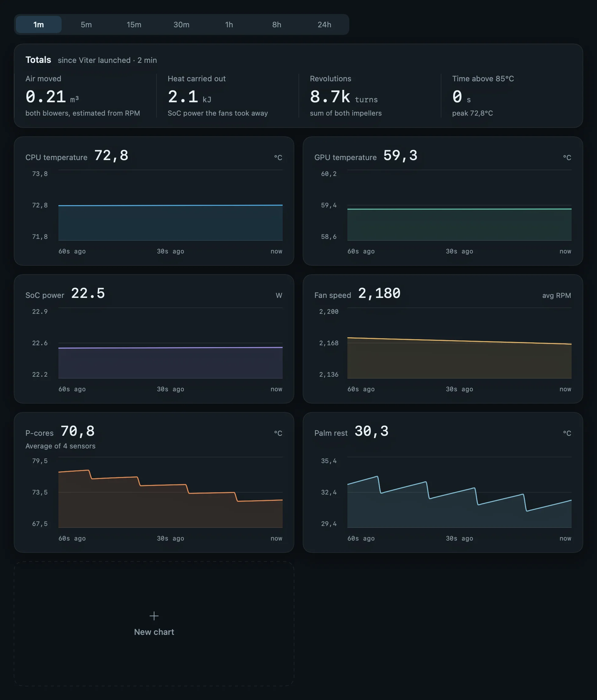Image resolution: width=597 pixels, height=700 pixels.
Task: Choose the 8h time range
Action: pos(277,24)
